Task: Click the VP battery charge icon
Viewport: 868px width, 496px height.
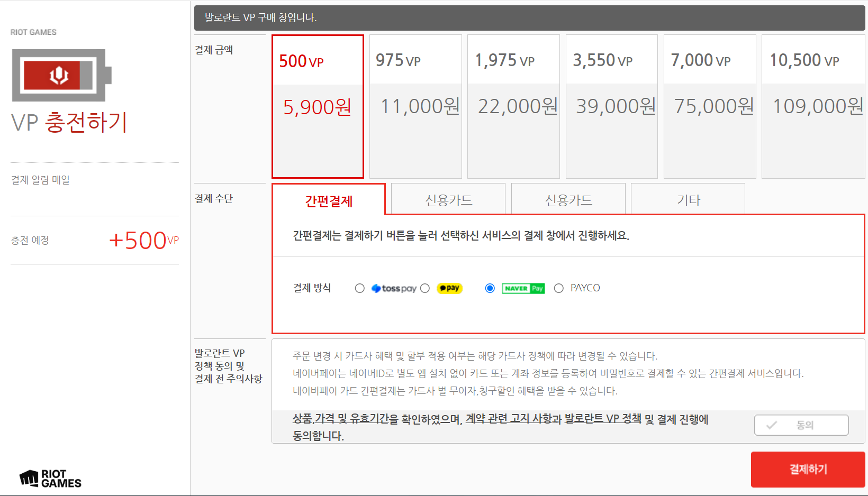Action: [61, 75]
